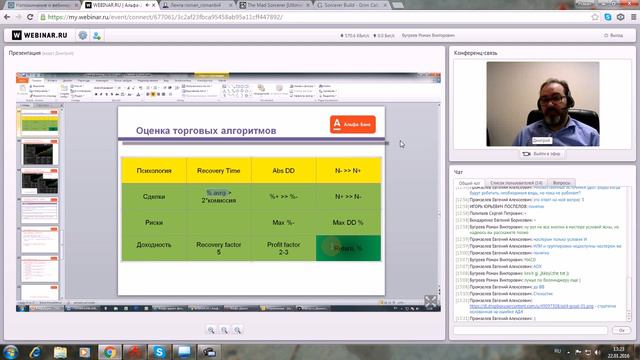Click the RU language indicator in the tray
The height and width of the screenshot is (360, 640).
(558, 351)
